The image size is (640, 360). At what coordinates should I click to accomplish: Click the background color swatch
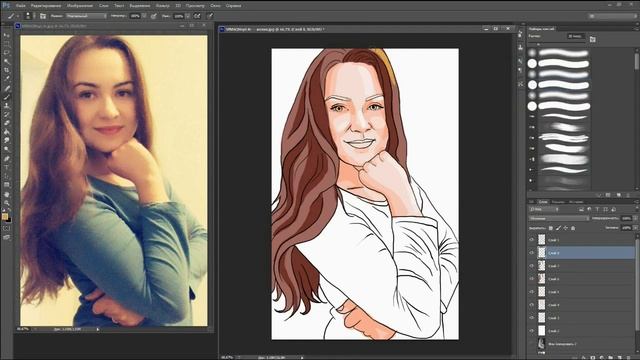(9, 220)
